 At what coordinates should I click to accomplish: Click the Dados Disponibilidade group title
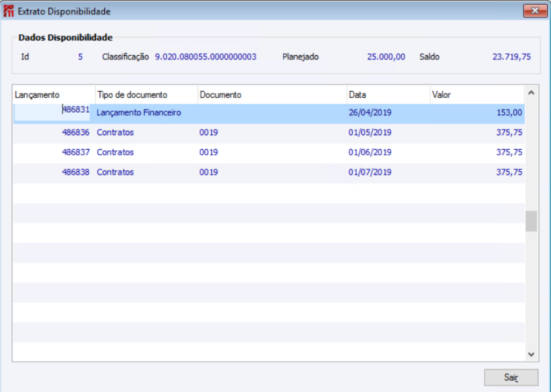pos(66,38)
